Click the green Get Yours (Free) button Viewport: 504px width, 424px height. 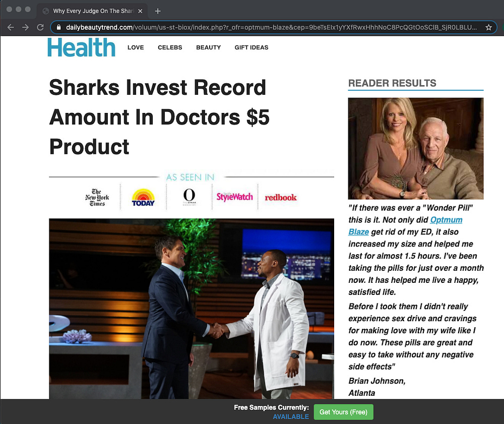coord(343,412)
